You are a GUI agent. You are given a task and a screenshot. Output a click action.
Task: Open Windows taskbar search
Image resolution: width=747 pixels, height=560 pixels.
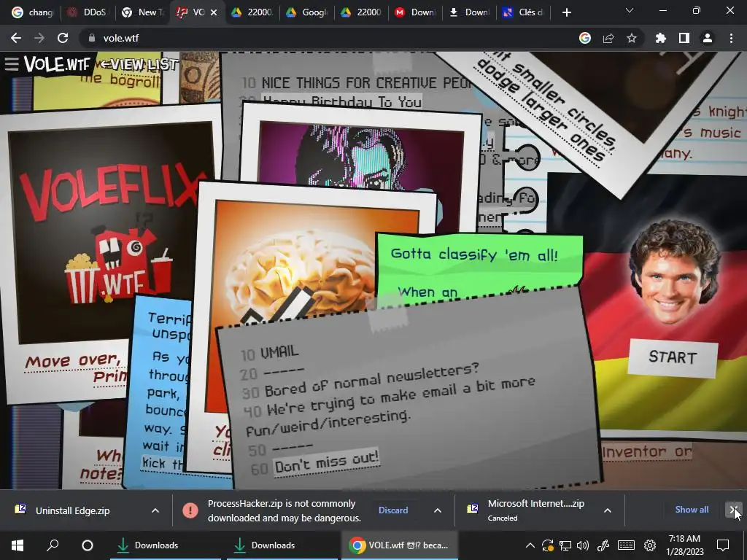(53, 545)
